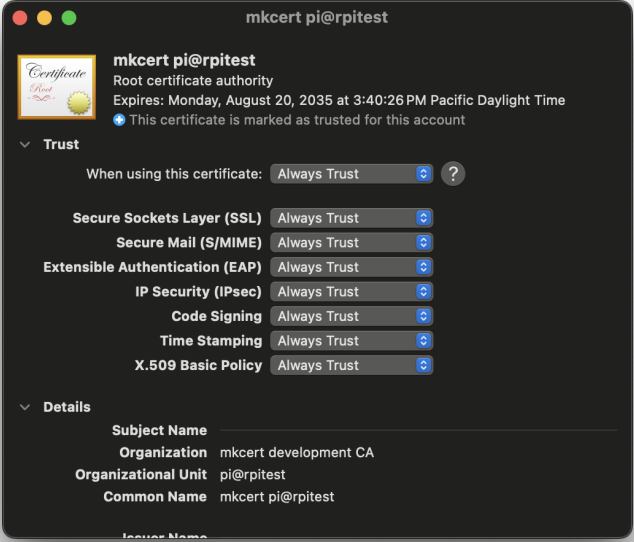The width and height of the screenshot is (634, 542).
Task: Click the certificate expiration date line
Action: pyautogui.click(x=339, y=100)
